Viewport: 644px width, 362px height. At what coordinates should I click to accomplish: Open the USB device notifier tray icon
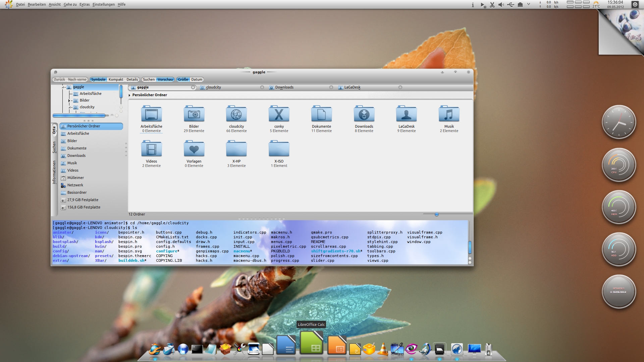click(511, 5)
